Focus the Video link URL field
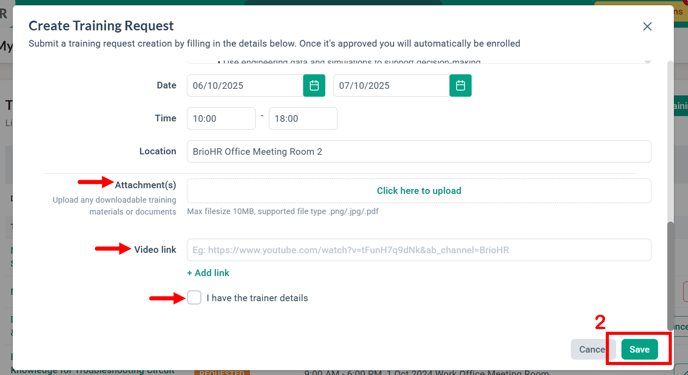688x375 pixels. [419, 250]
